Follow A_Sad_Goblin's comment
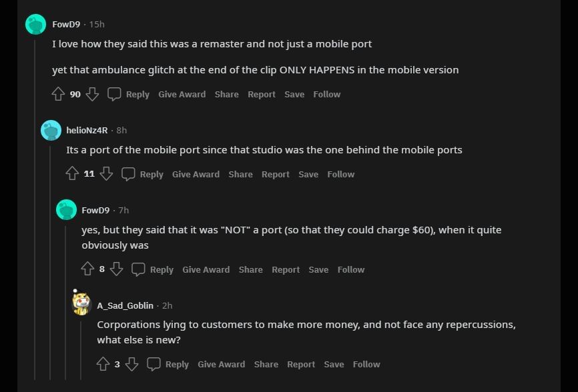 coord(366,364)
